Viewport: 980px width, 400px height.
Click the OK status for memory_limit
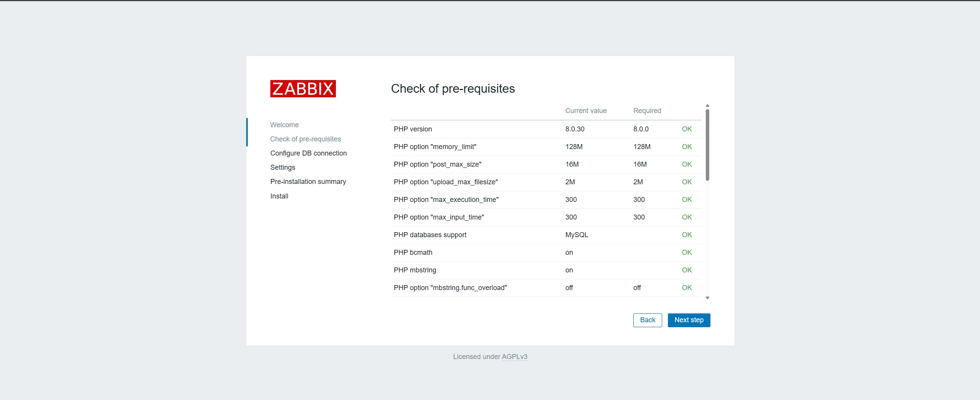pos(687,147)
